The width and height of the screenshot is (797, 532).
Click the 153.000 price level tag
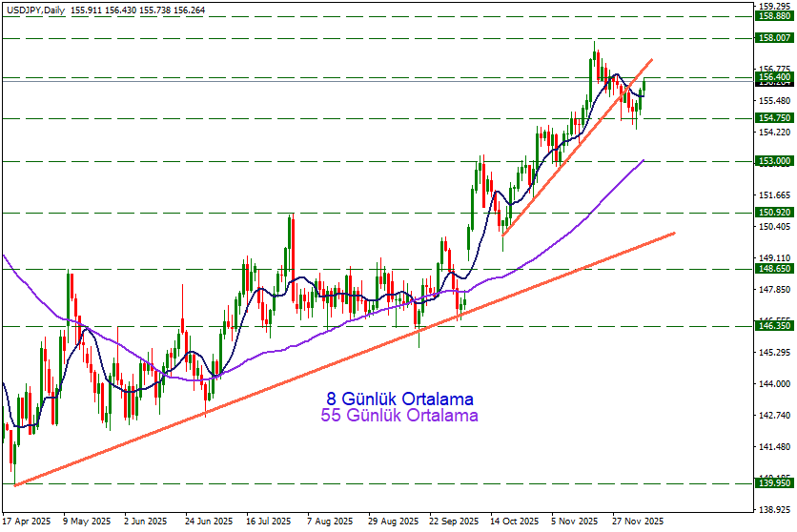(x=774, y=162)
